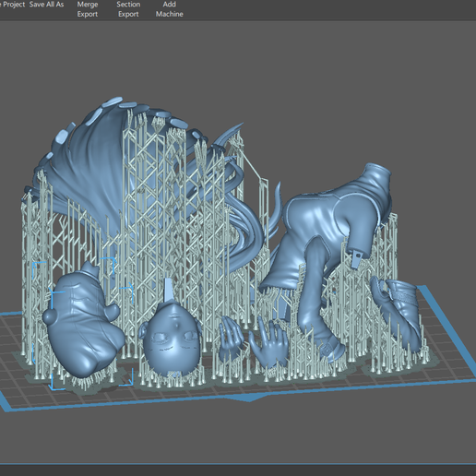Select the Section Export tool

point(128,9)
